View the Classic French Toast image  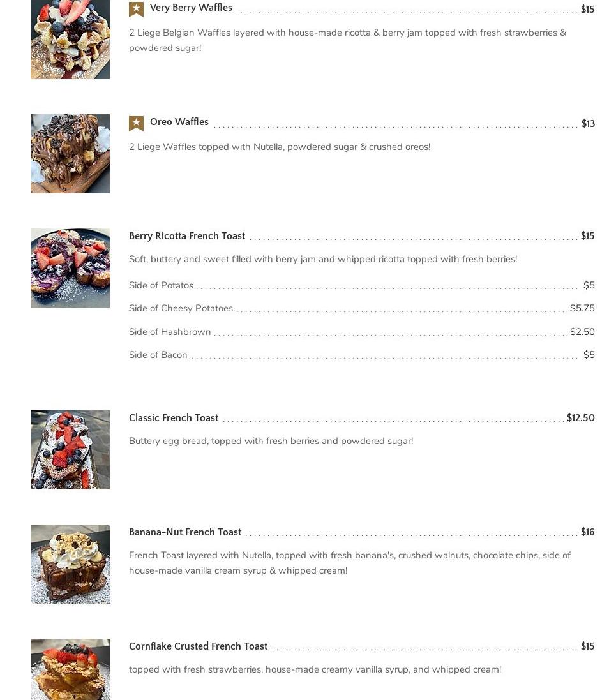point(70,450)
